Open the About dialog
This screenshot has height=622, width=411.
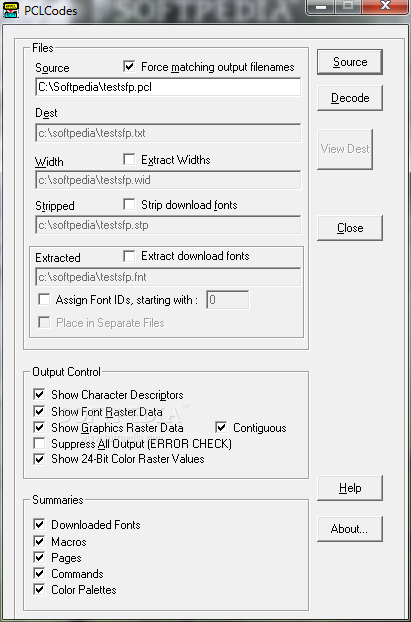(350, 529)
